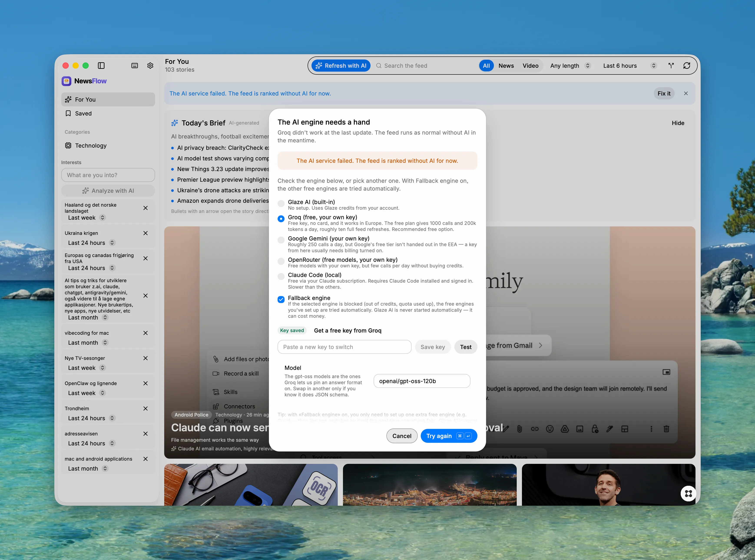
Task: Click the Save key button
Action: 432,347
